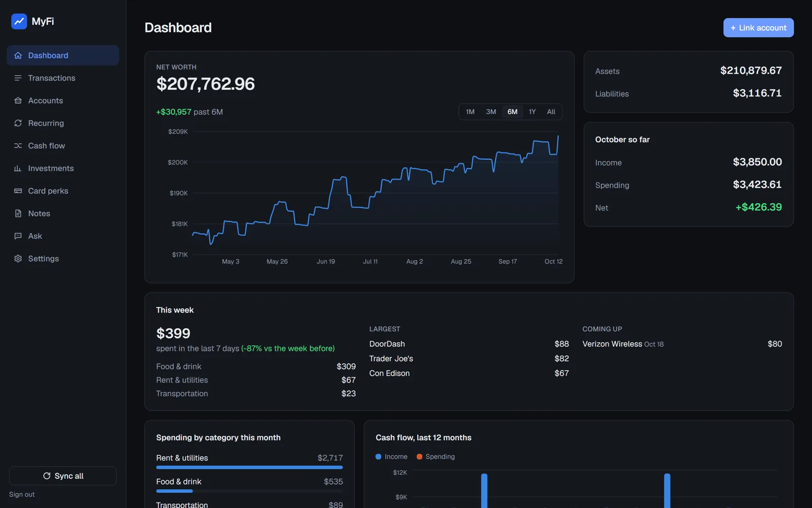Click the Sign out link
This screenshot has width=812, height=508.
pyautogui.click(x=22, y=494)
